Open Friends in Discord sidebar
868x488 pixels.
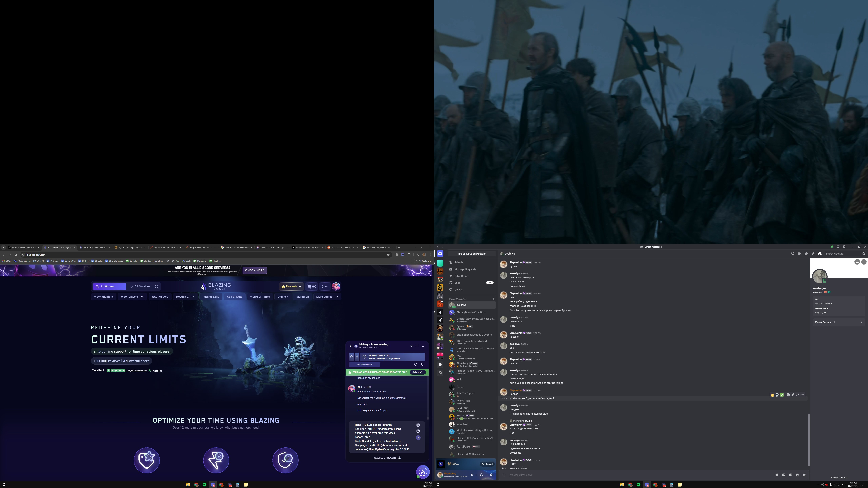point(472,262)
